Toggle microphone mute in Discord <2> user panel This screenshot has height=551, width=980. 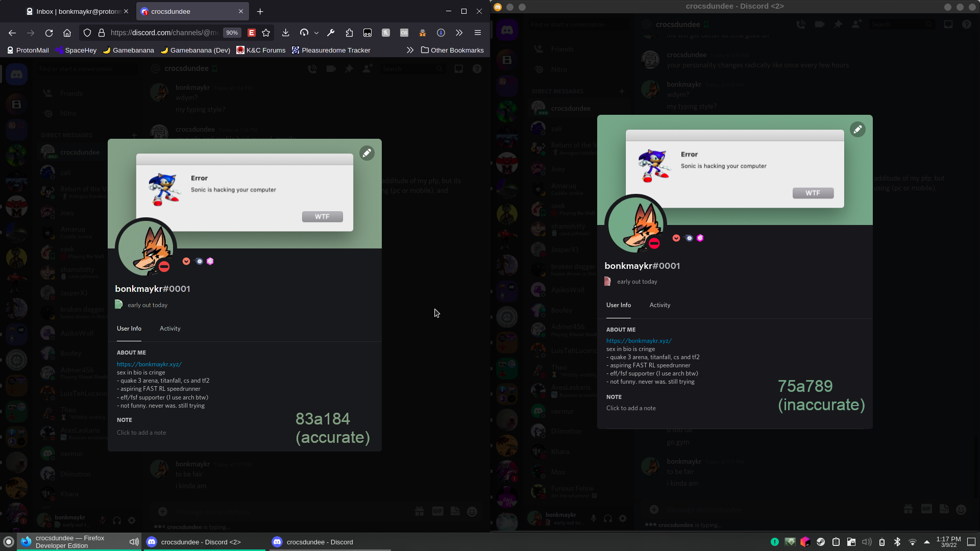(593, 518)
